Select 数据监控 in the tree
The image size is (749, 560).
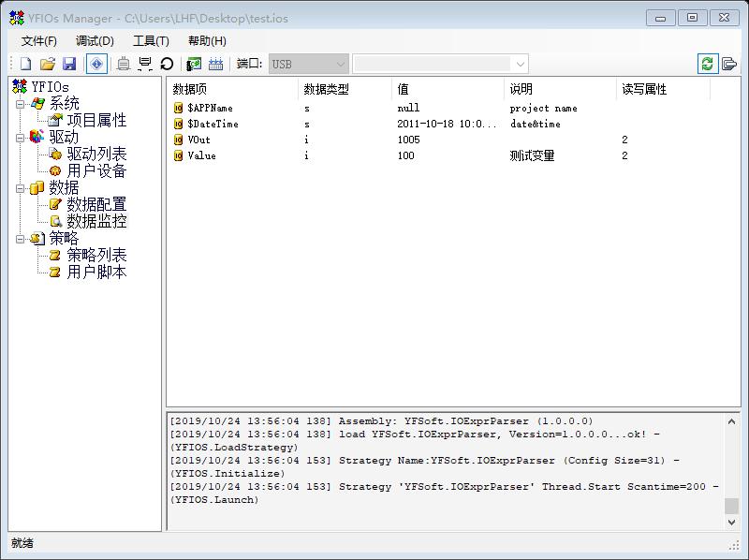(x=96, y=221)
